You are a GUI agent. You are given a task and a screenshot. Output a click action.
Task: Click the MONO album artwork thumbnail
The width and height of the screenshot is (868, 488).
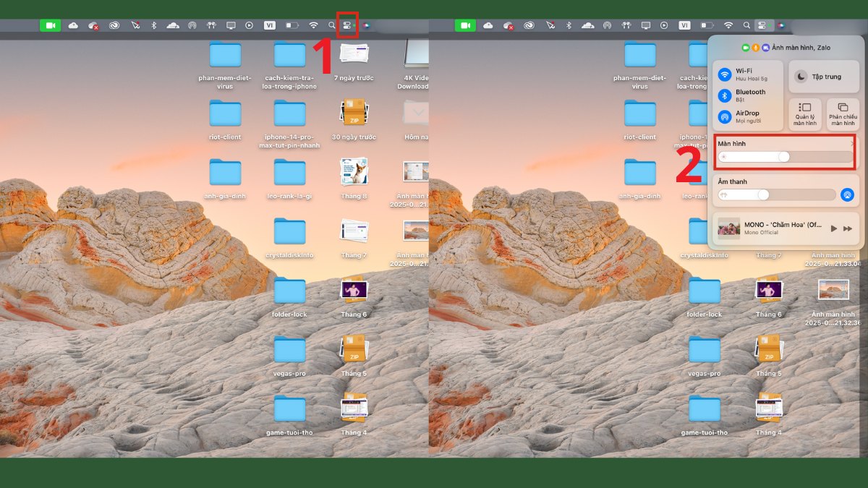pyautogui.click(x=728, y=228)
